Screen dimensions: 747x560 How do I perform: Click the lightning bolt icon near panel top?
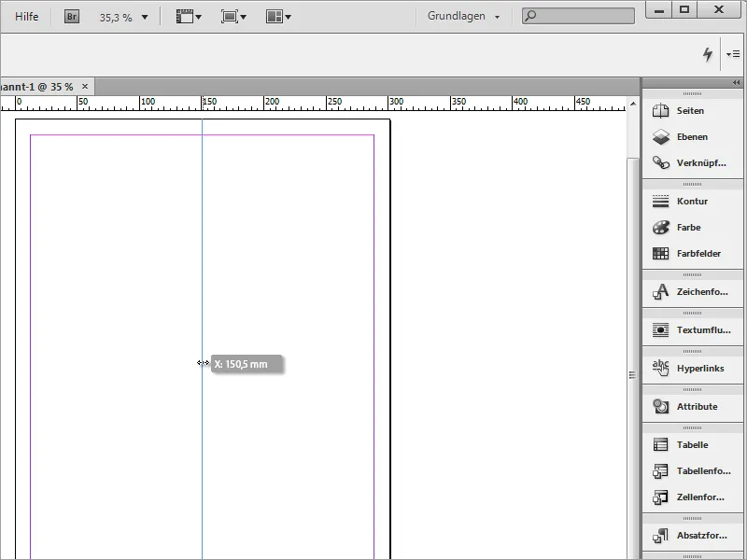710,53
